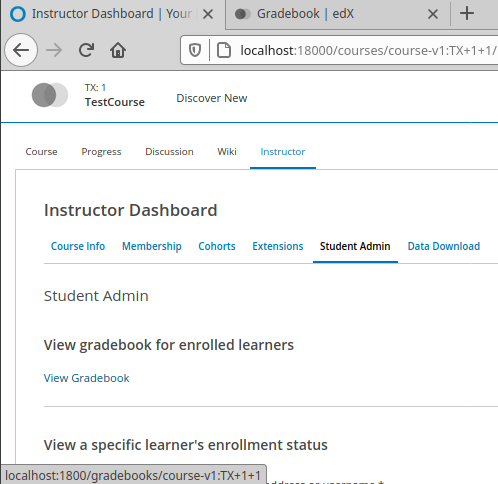Click the View Gradebook link
This screenshot has height=484, width=498.
point(87,378)
